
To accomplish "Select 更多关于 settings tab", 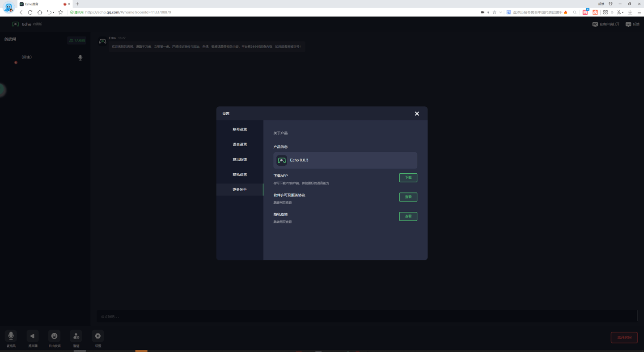I will [240, 189].
